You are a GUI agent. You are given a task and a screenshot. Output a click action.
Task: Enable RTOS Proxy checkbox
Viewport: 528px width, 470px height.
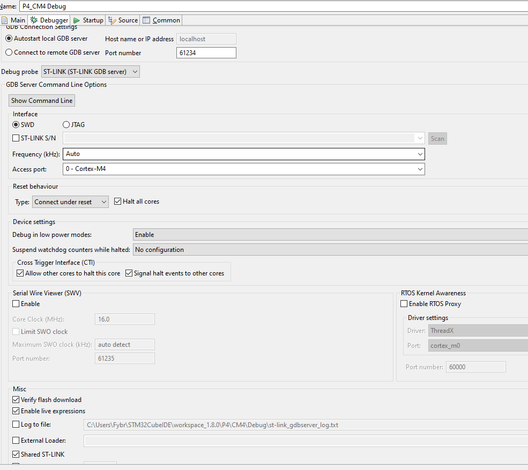pyautogui.click(x=404, y=304)
